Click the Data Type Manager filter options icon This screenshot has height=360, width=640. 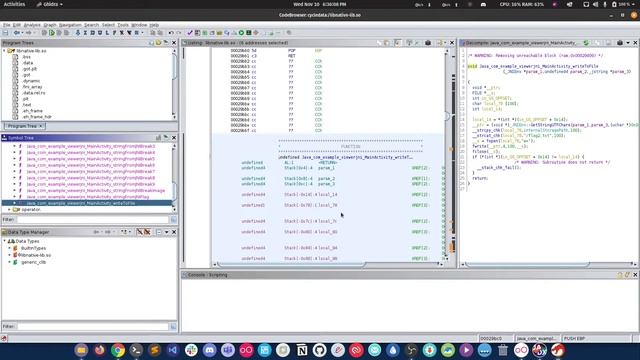173,327
